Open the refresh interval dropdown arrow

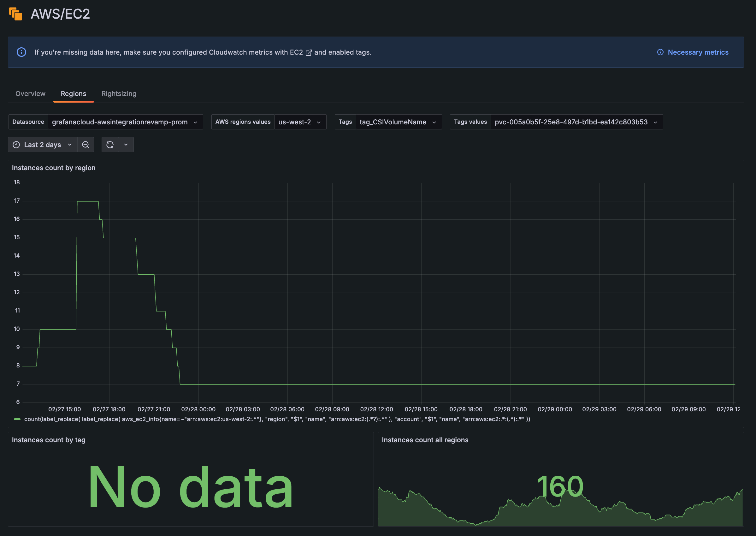(x=126, y=145)
